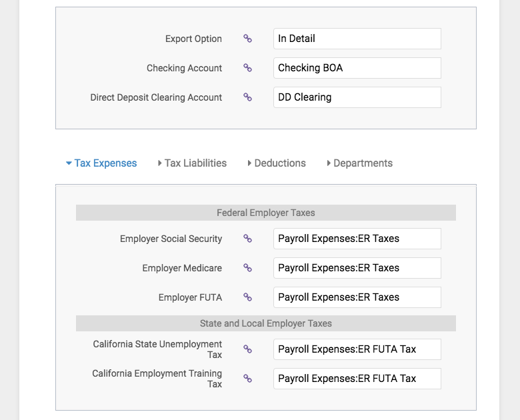Open the Export Option field showing In Detail
The width and height of the screenshot is (520, 420).
click(357, 39)
